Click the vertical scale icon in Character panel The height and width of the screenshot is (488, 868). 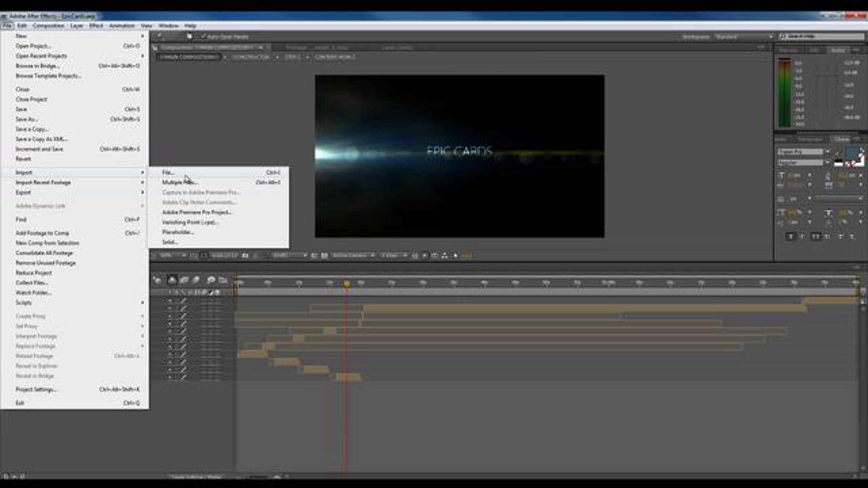(x=781, y=213)
